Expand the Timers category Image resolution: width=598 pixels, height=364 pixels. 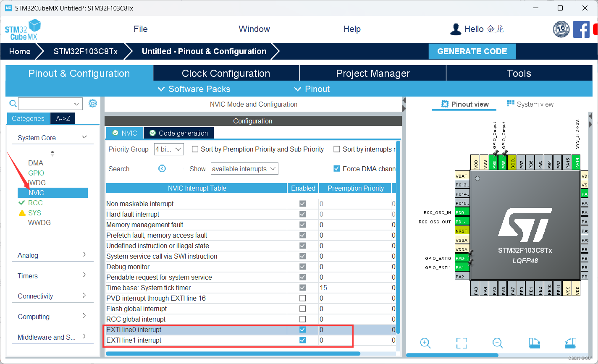tap(84, 275)
